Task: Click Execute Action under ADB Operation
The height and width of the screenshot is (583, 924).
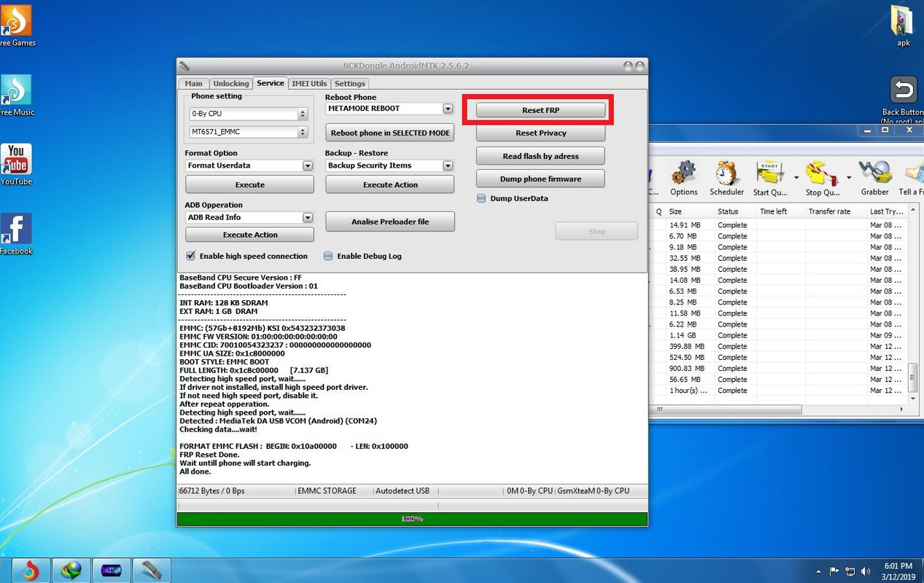Action: coord(250,235)
